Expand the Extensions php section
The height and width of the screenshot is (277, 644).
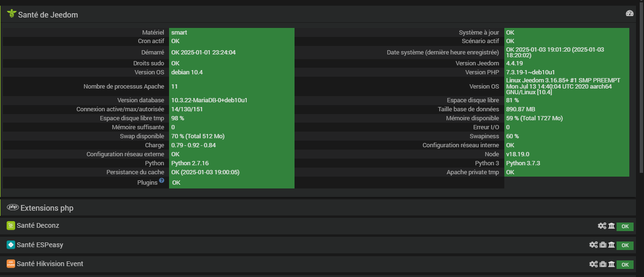[47, 208]
